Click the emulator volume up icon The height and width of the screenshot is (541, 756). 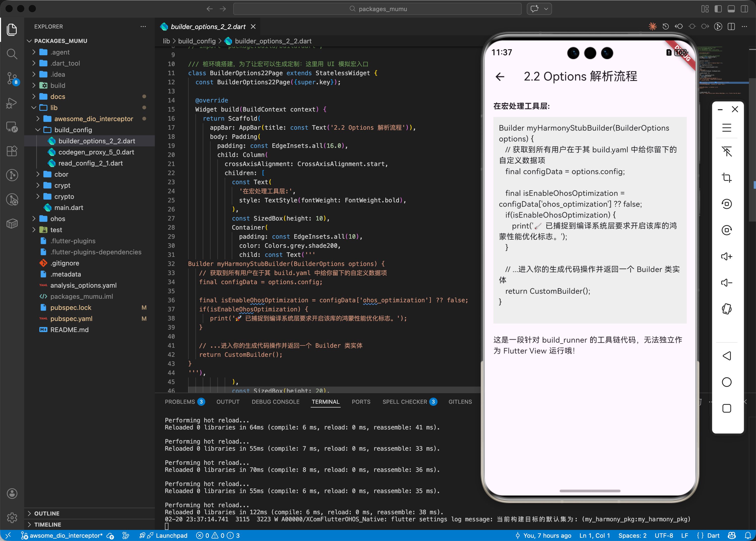pos(726,256)
